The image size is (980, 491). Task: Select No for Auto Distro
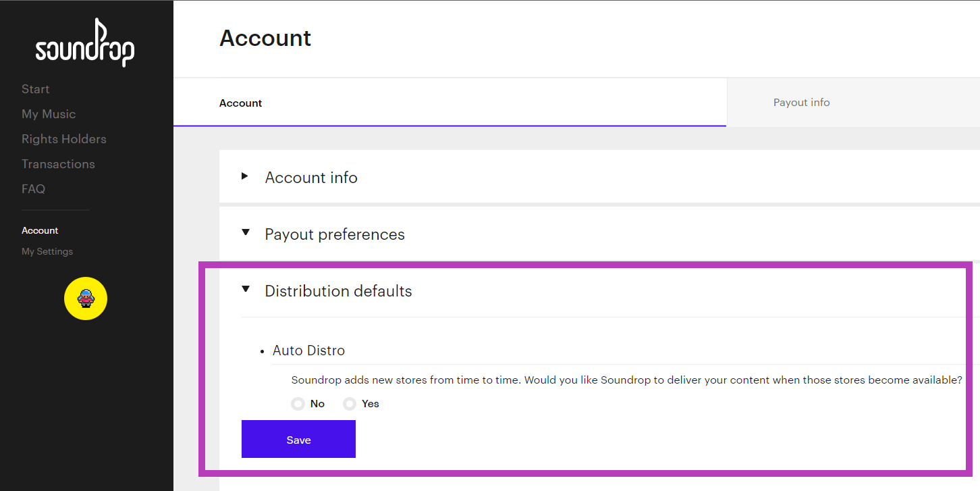pyautogui.click(x=298, y=404)
